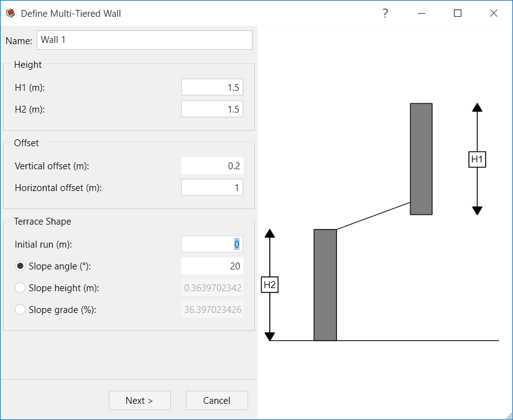Click the Next > button
This screenshot has width=513, height=420.
[140, 400]
